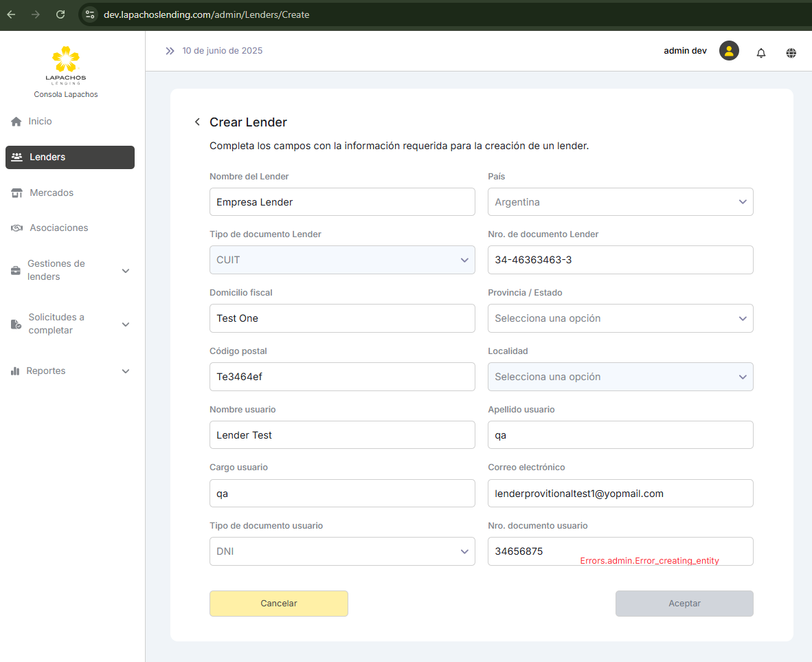Open the Tipo de documento usuario dropdown
This screenshot has width=812, height=662.
(x=341, y=551)
